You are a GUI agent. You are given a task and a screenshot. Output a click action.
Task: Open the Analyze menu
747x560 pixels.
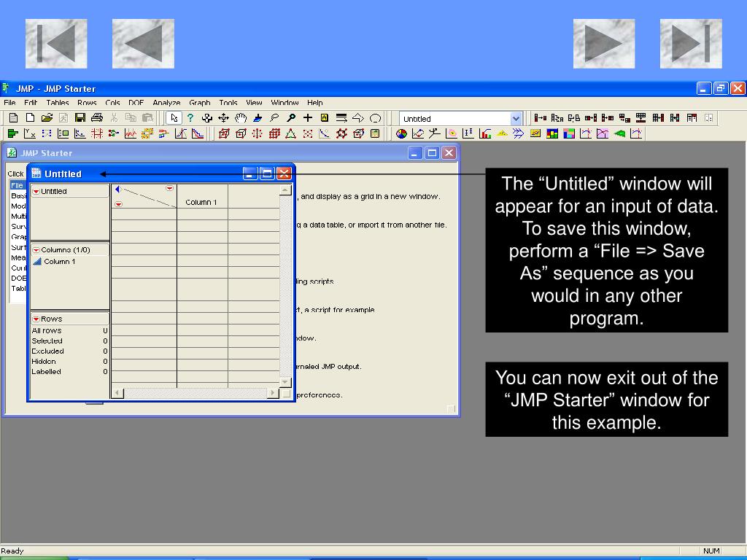(x=166, y=102)
